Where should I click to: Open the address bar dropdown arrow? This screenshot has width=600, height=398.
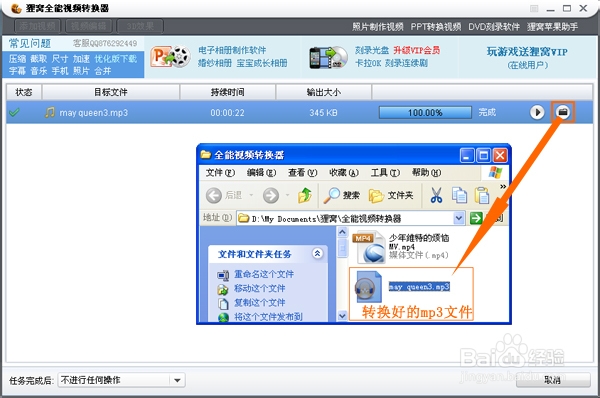coord(459,219)
